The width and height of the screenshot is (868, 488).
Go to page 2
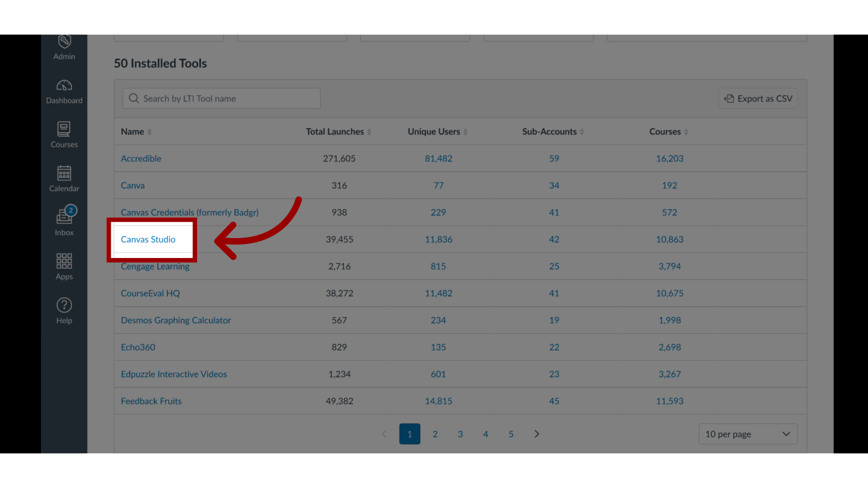(x=435, y=434)
